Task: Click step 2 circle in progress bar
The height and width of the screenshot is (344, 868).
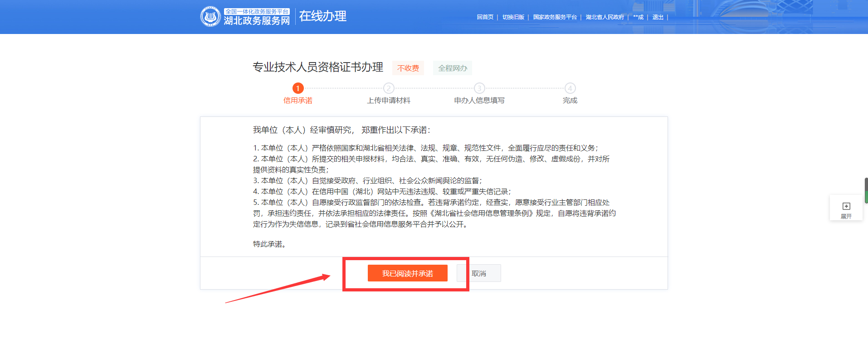Action: 389,88
